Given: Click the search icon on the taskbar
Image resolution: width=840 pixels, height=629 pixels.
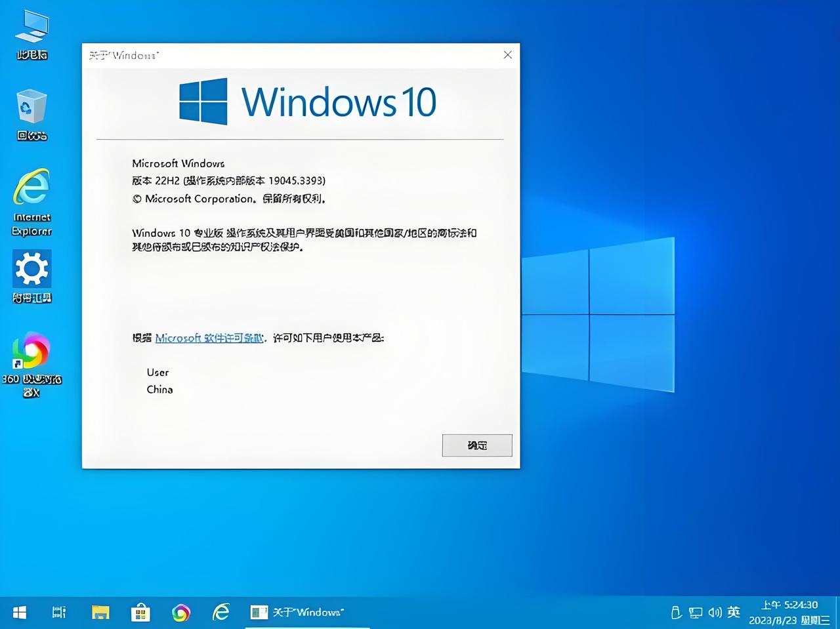Looking at the screenshot, I should click(x=58, y=612).
